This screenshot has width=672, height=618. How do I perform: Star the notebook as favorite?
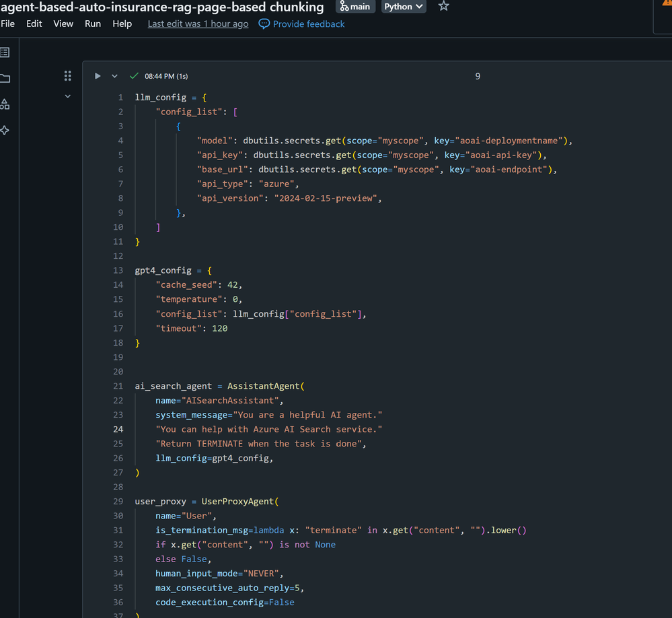[x=443, y=7]
